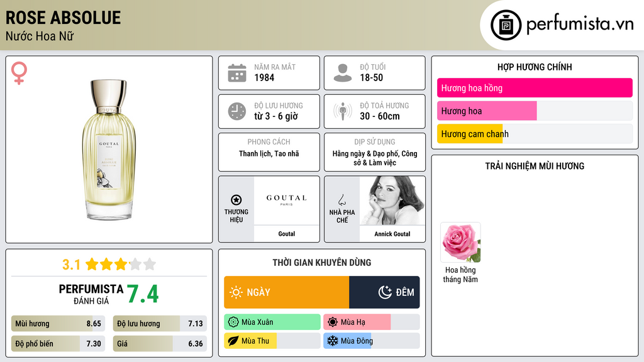Click the yellow Mùa Thu season bar

tap(250, 341)
